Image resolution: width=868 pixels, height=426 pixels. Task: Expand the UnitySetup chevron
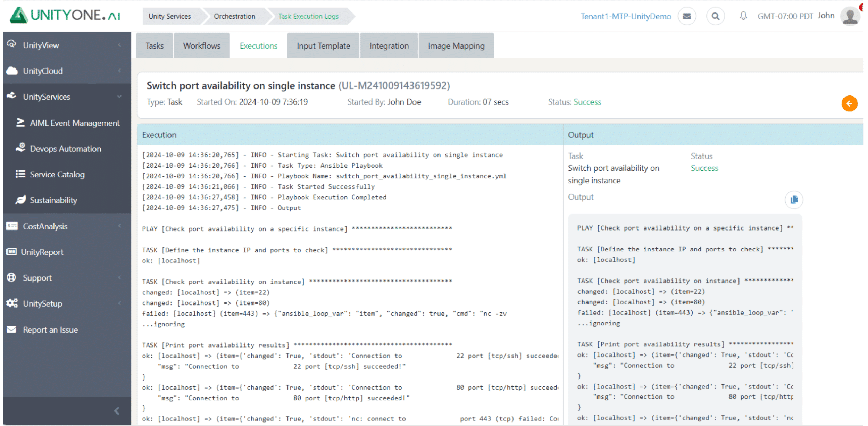(x=119, y=303)
